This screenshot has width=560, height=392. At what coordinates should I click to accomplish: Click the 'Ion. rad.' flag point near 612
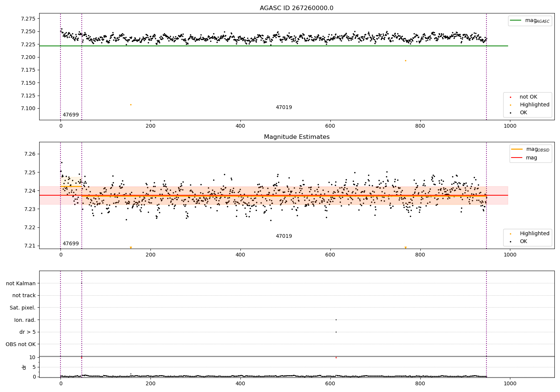click(336, 320)
